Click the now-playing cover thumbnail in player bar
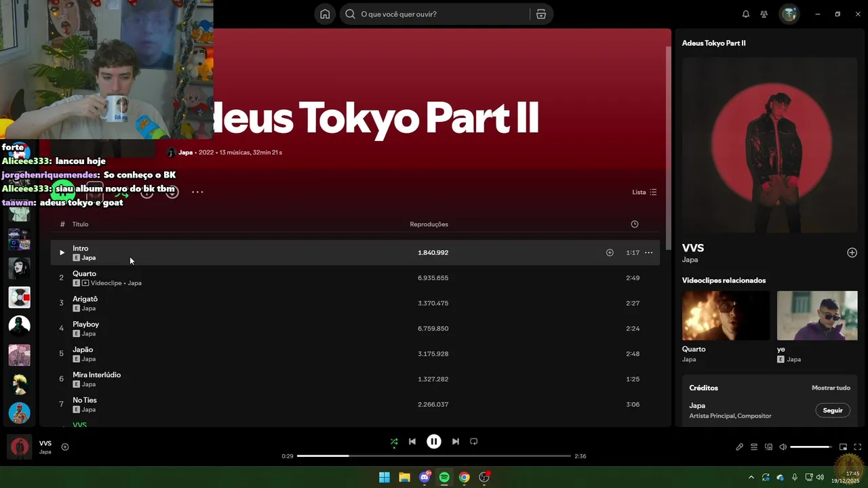This screenshot has height=488, width=868. pos(19,447)
